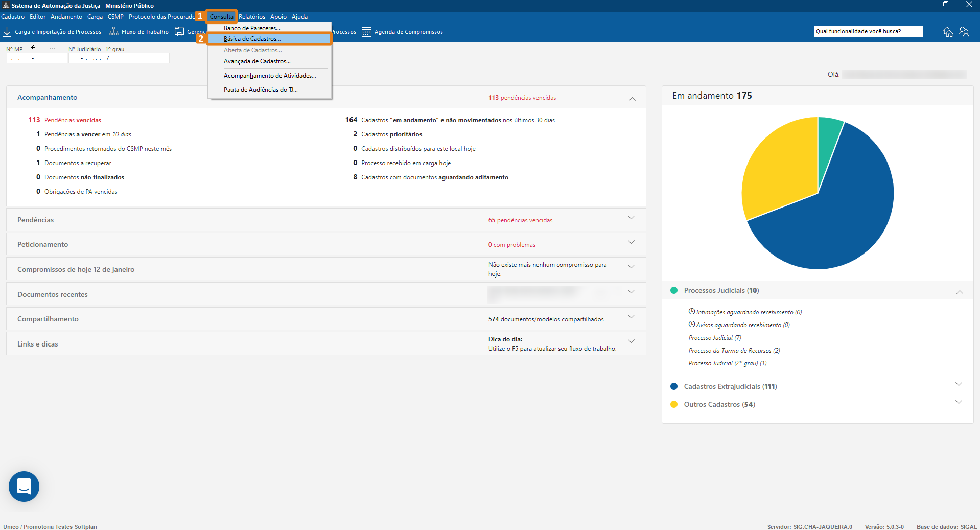This screenshot has height=530, width=980.
Task: Expand Outros Cadastros list
Action: [959, 402]
